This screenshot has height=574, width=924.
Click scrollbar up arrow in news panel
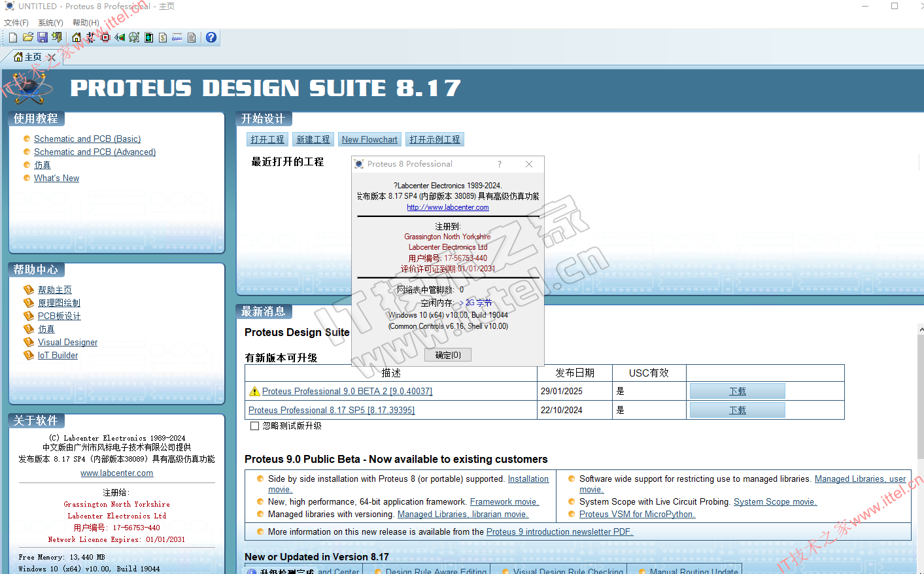[920, 330]
